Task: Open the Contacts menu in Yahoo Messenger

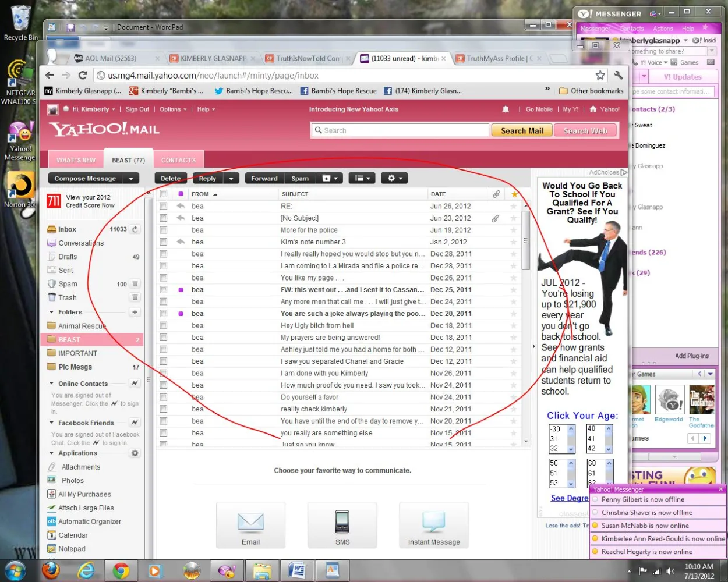Action: (x=631, y=29)
